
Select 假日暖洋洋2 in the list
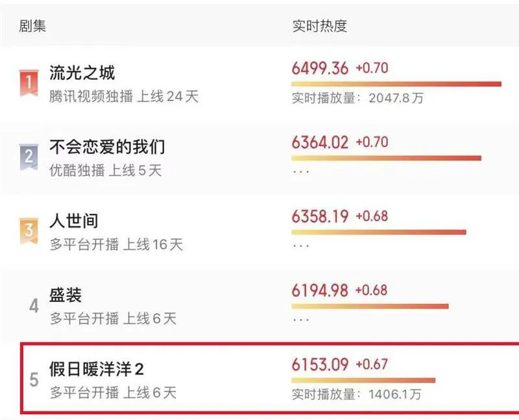(97, 369)
